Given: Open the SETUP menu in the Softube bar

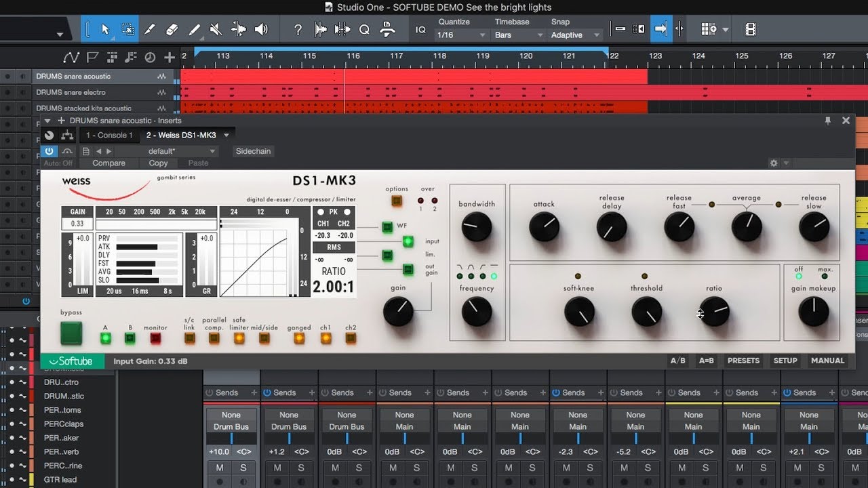Looking at the screenshot, I should [x=785, y=361].
